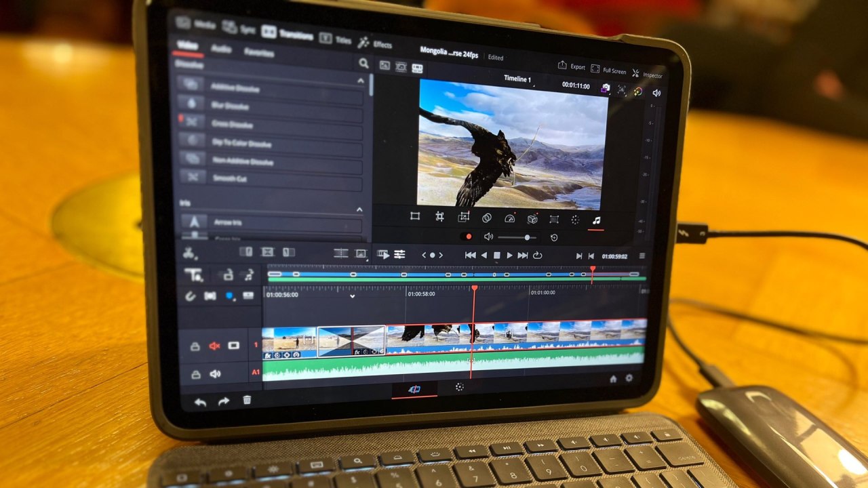Click the Export button
The height and width of the screenshot is (488, 868).
[571, 66]
